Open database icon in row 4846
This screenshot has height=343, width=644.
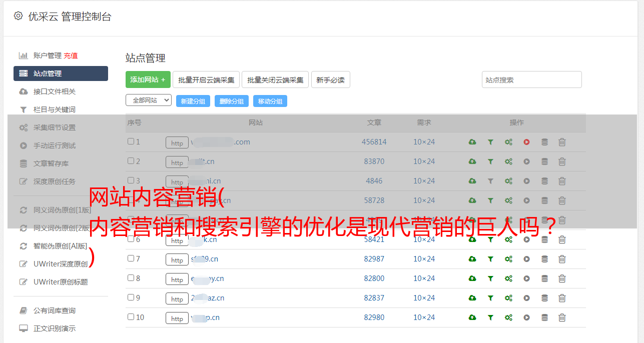point(544,181)
